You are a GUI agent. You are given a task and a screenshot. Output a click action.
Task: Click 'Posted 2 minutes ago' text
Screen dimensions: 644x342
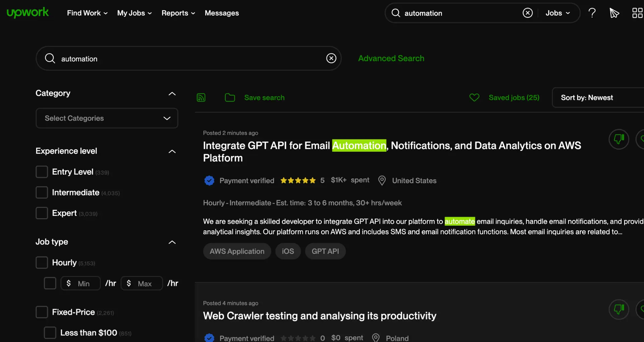click(x=230, y=133)
